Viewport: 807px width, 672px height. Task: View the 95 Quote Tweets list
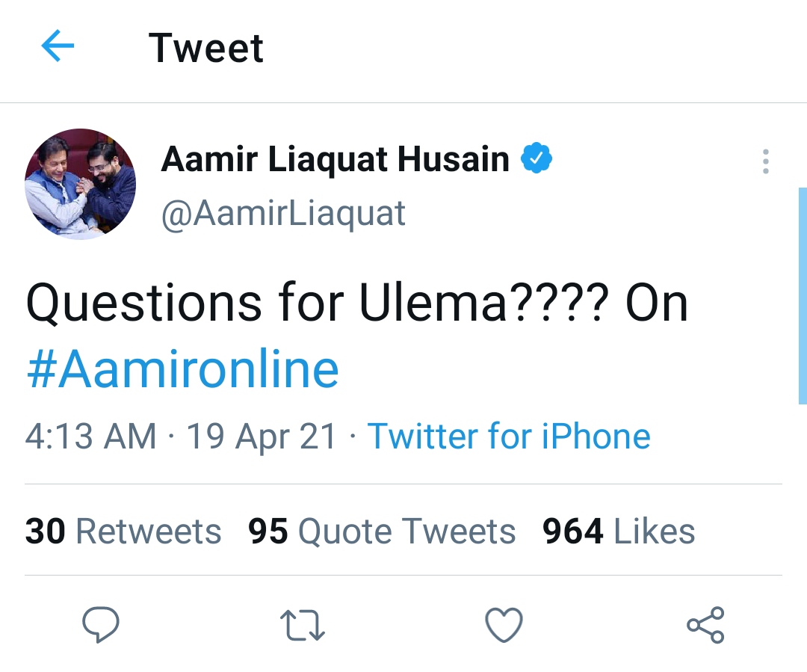click(x=381, y=531)
